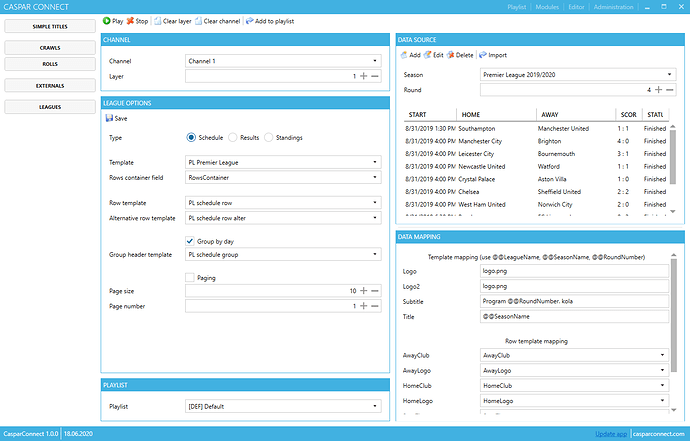Open the Season dropdown

(578, 74)
